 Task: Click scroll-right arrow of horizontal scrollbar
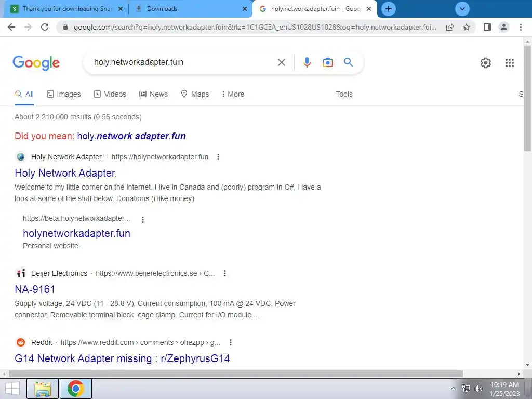519,374
